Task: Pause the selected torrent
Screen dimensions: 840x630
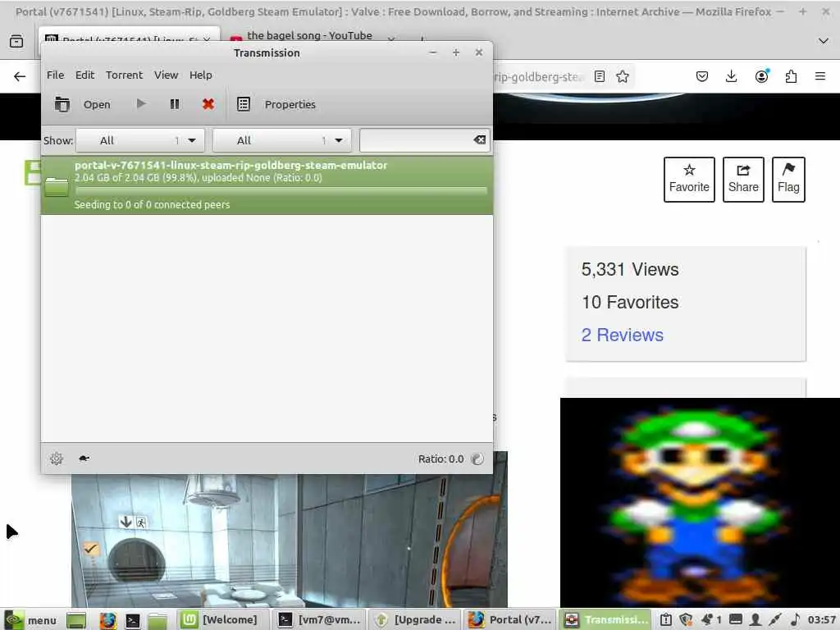Action: tap(175, 104)
